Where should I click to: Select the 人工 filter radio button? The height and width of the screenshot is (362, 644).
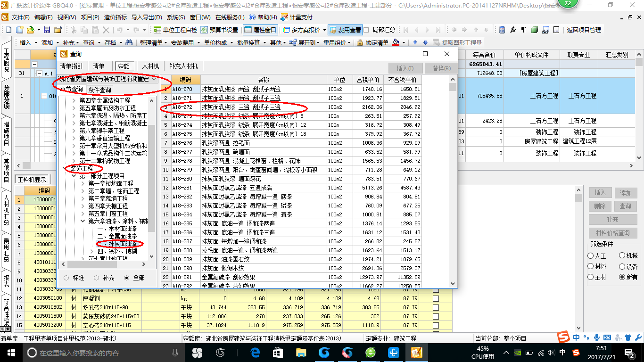pyautogui.click(x=591, y=255)
